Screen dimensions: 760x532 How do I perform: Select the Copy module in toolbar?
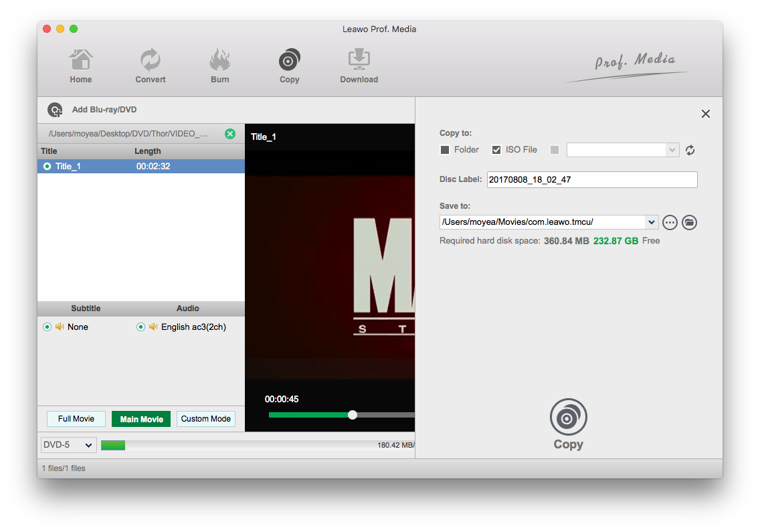[290, 66]
